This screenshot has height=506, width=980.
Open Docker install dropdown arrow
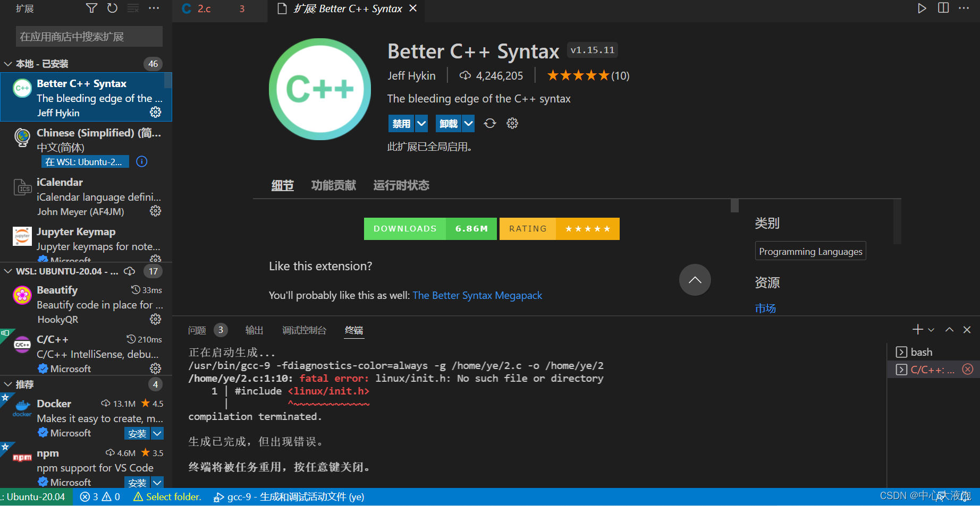tap(157, 433)
